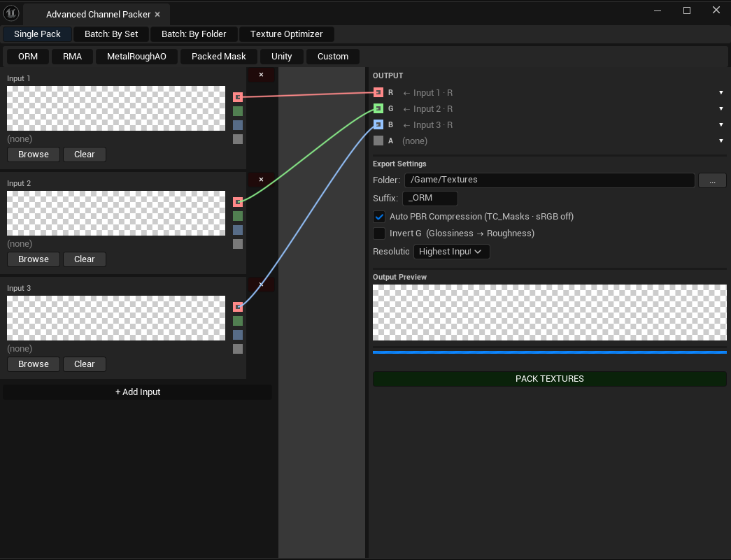Click the Input 2 texture thumbnail
The height and width of the screenshot is (560, 731).
tap(116, 213)
